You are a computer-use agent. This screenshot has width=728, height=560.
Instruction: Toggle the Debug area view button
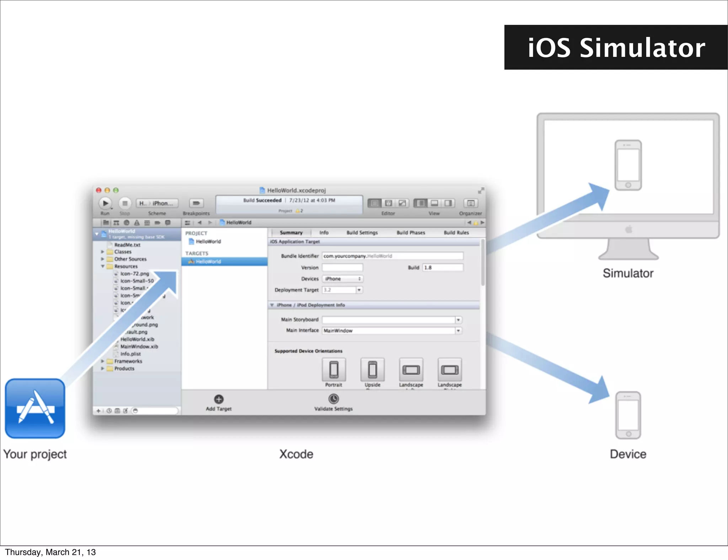coord(434,203)
